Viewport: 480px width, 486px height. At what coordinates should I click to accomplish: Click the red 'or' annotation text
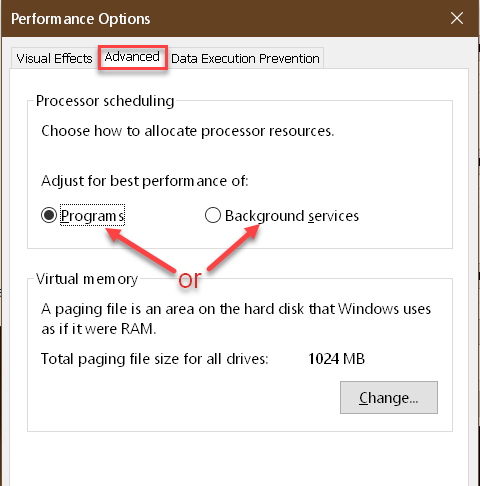(x=190, y=280)
